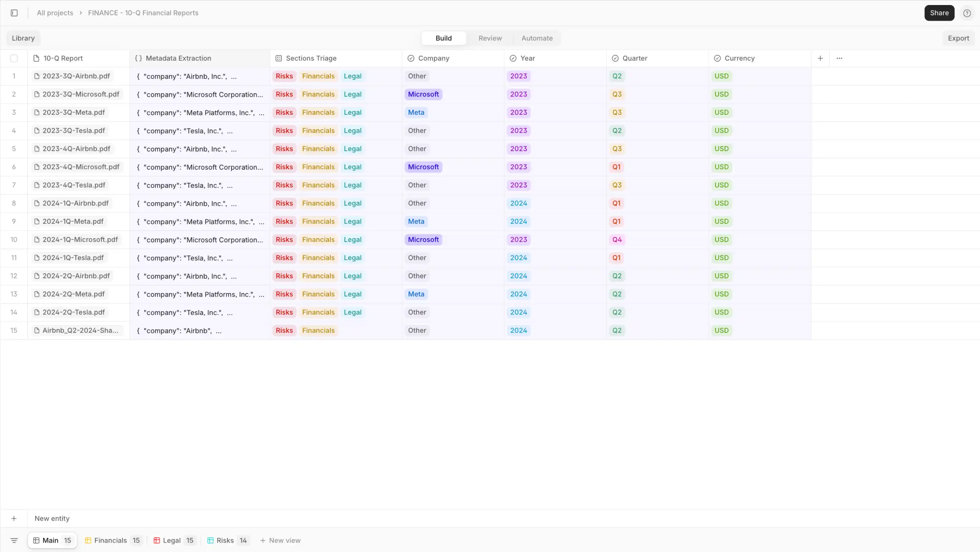Click the filter lines icon at bottom left
980x552 pixels.
(x=14, y=540)
